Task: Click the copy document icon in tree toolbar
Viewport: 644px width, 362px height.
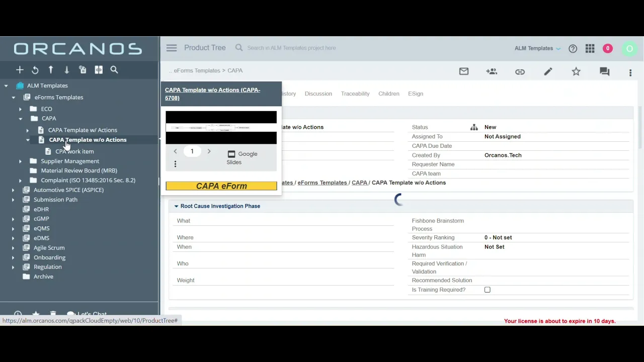Action: click(83, 70)
